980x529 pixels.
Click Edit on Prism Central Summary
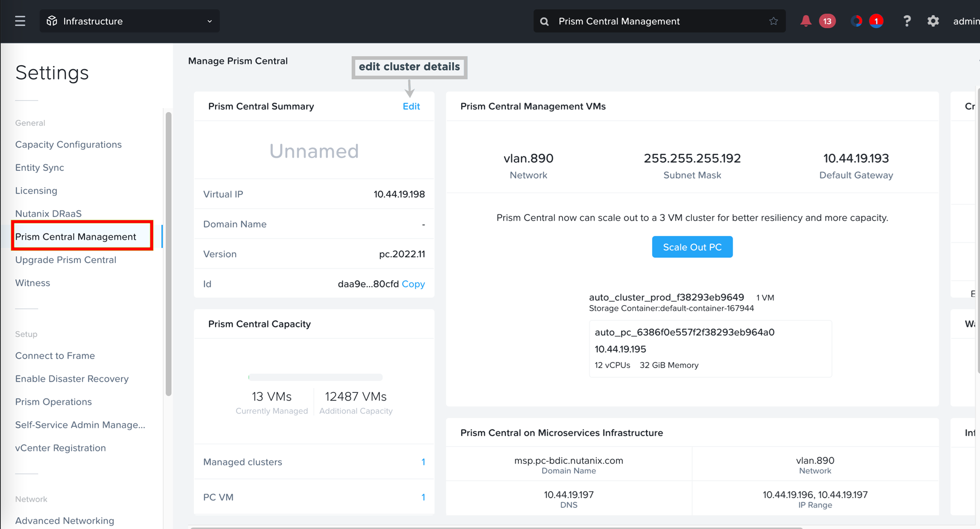tap(411, 106)
